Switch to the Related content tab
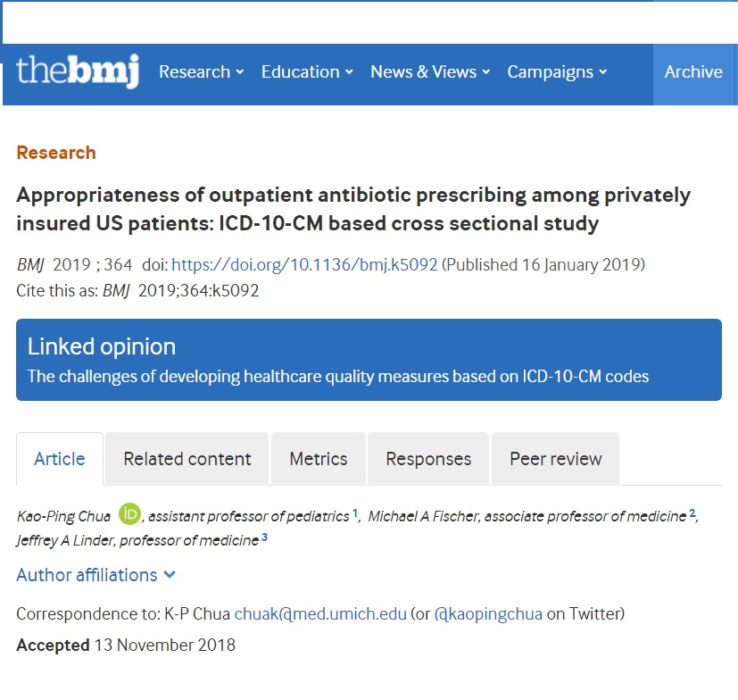This screenshot has height=700, width=738. 187,459
